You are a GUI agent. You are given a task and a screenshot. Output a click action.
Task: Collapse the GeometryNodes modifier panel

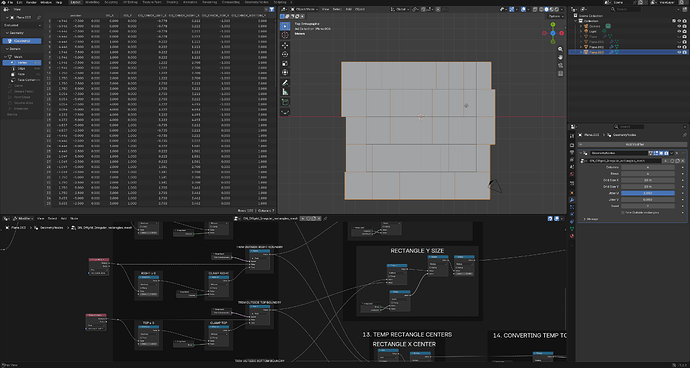pos(582,153)
